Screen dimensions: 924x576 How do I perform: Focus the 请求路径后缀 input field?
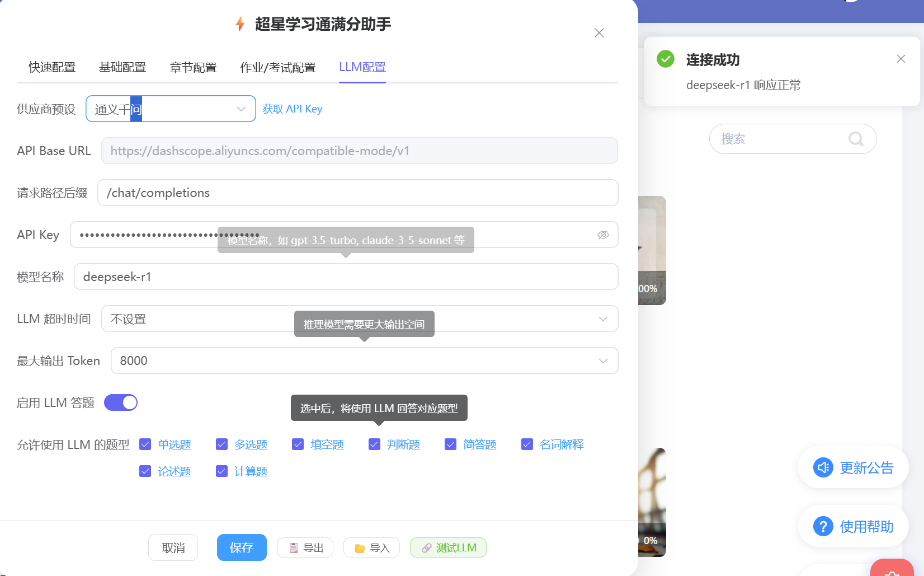(358, 193)
